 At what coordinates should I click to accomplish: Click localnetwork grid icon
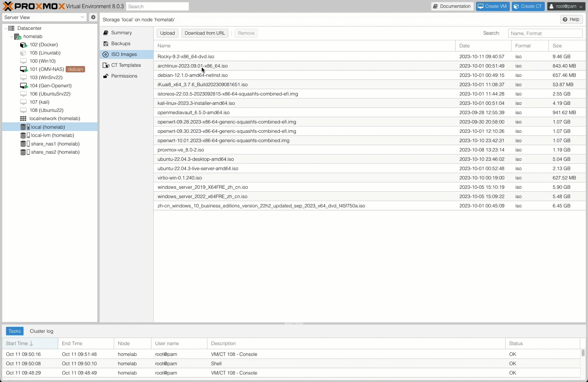pos(23,119)
